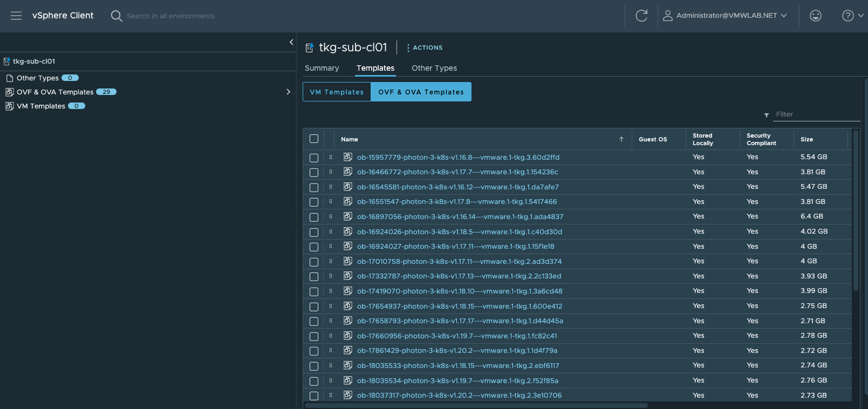The width and height of the screenshot is (868, 409).
Task: Check the box for ob-17658793-photon-3-k8s-v1.17.17
Action: click(x=314, y=321)
